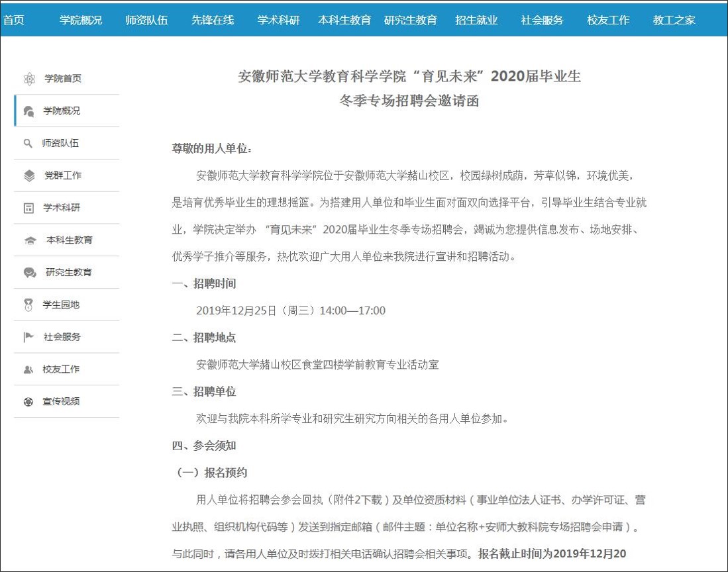Click the graduation cap icon beside 本科生教育
This screenshot has width=728, height=572.
pyautogui.click(x=30, y=240)
